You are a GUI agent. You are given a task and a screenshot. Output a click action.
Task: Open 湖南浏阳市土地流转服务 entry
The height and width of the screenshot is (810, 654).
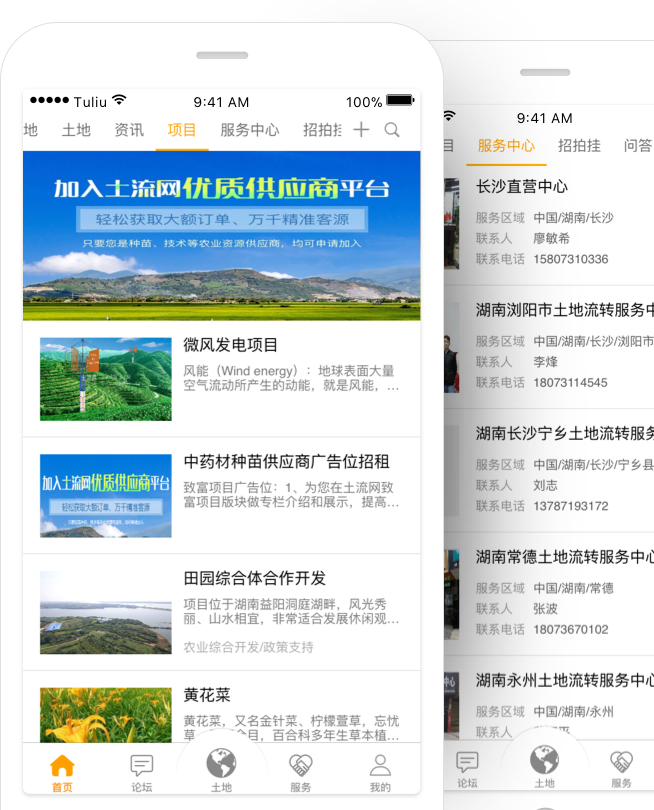(x=565, y=310)
